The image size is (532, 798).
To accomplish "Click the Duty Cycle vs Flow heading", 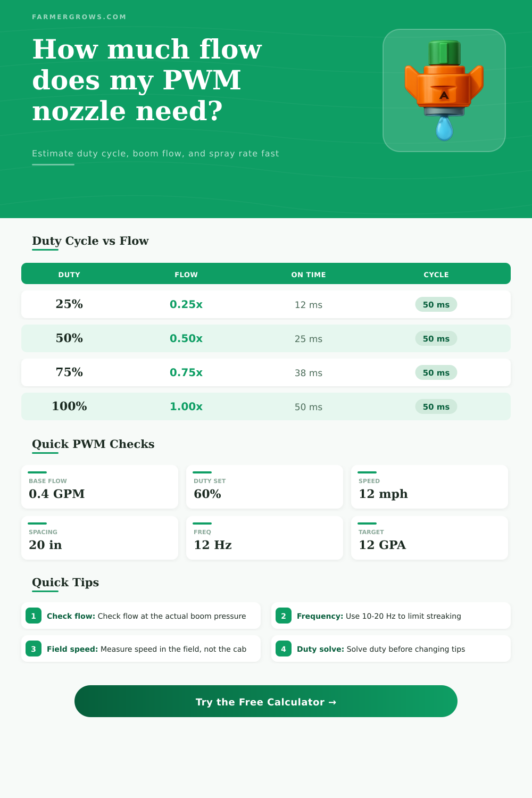I will (x=90, y=241).
